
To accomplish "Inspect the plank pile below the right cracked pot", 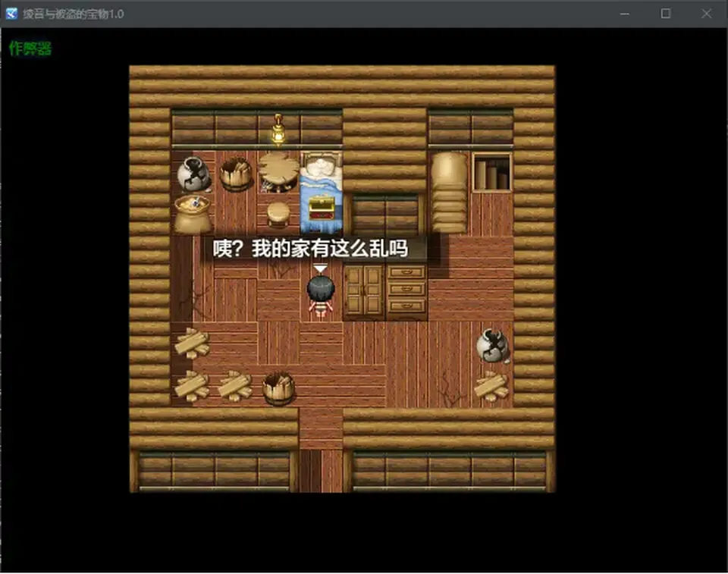I will coord(491,386).
